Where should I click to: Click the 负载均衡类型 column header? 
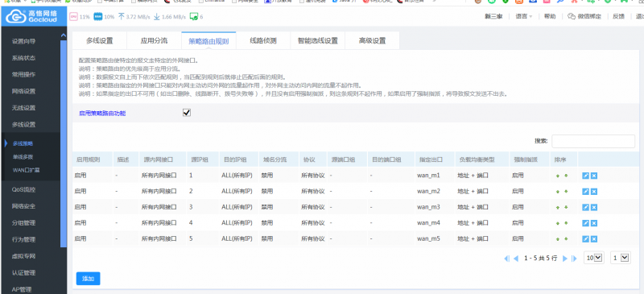476,159
